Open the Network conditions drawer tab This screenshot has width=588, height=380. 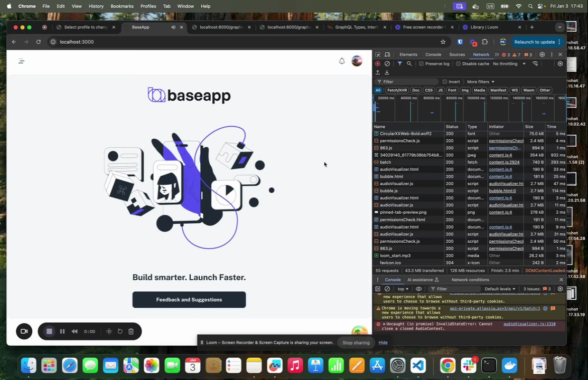pos(470,280)
